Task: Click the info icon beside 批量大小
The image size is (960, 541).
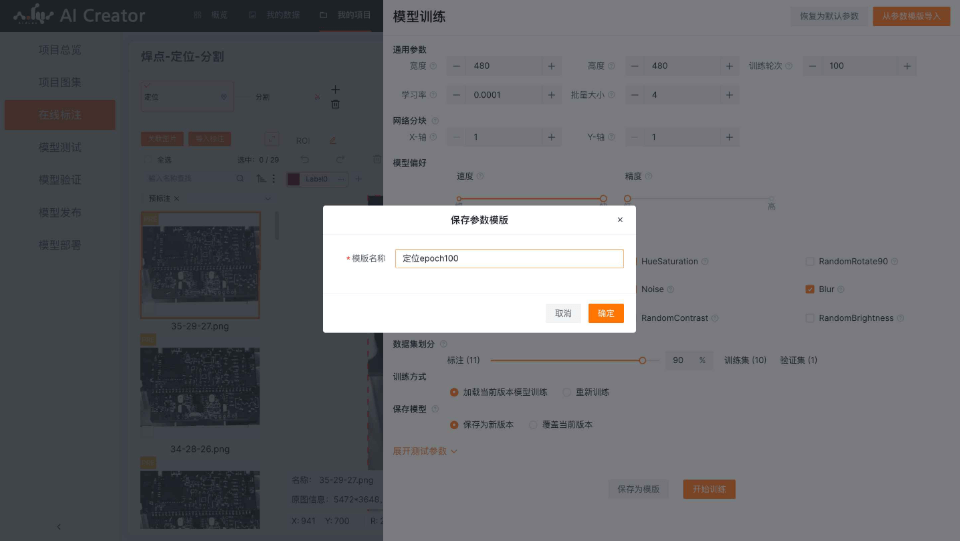Action: (611, 95)
